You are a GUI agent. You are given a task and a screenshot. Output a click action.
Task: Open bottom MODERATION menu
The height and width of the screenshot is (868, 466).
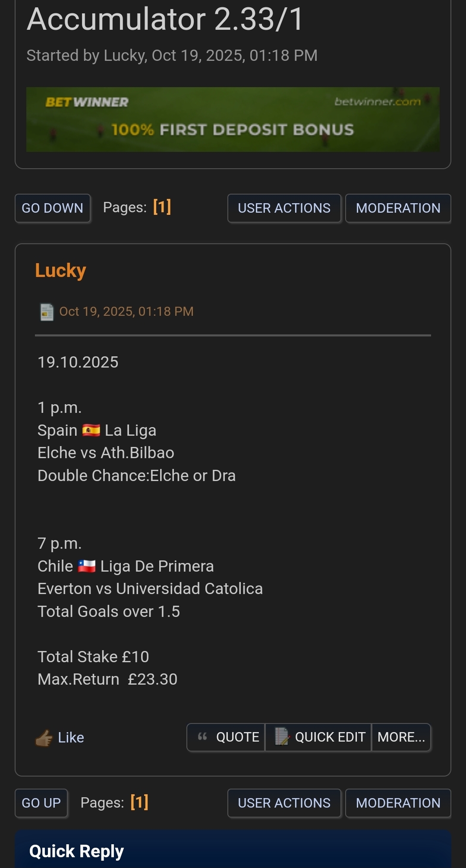coord(398,803)
